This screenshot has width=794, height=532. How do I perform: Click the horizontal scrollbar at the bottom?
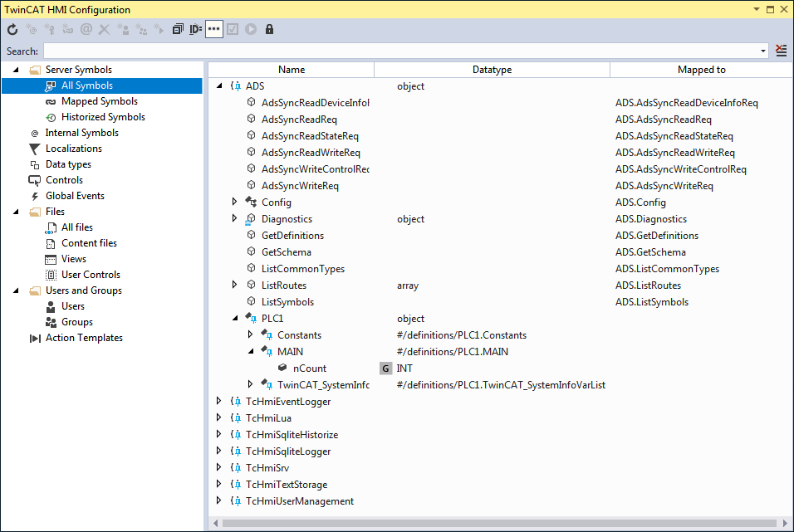[499, 523]
